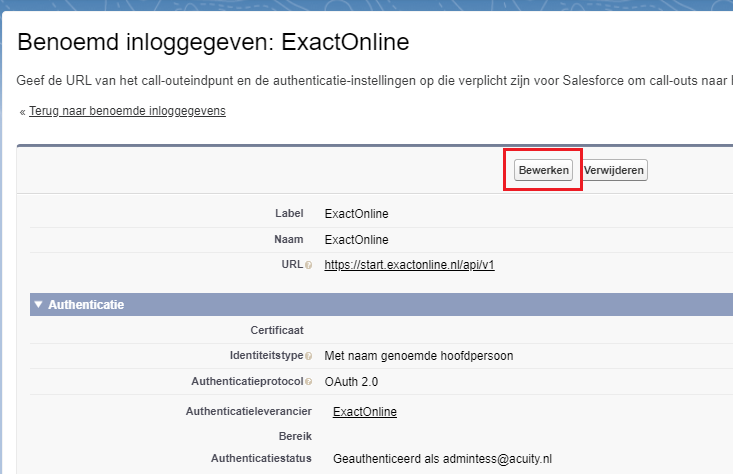This screenshot has width=733, height=474.
Task: Click the Bewerken button
Action: (x=543, y=170)
